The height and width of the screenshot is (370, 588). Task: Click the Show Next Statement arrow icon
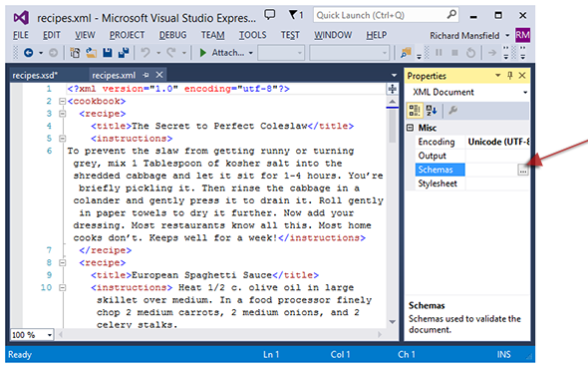click(492, 53)
